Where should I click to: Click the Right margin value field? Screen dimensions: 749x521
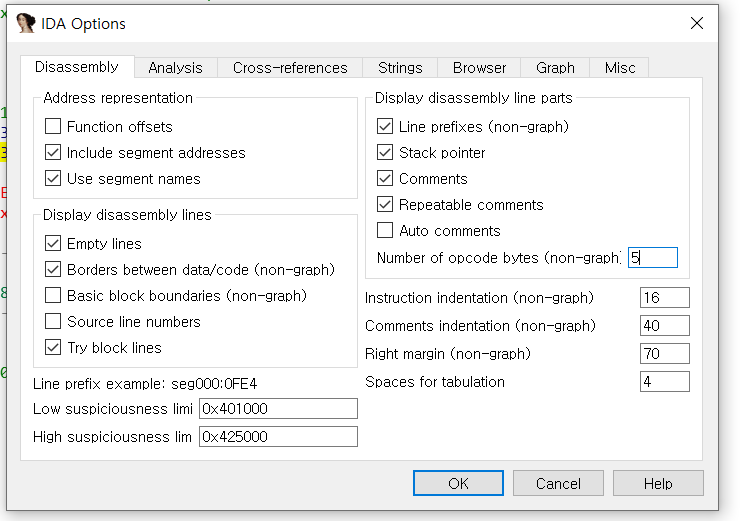tap(664, 354)
